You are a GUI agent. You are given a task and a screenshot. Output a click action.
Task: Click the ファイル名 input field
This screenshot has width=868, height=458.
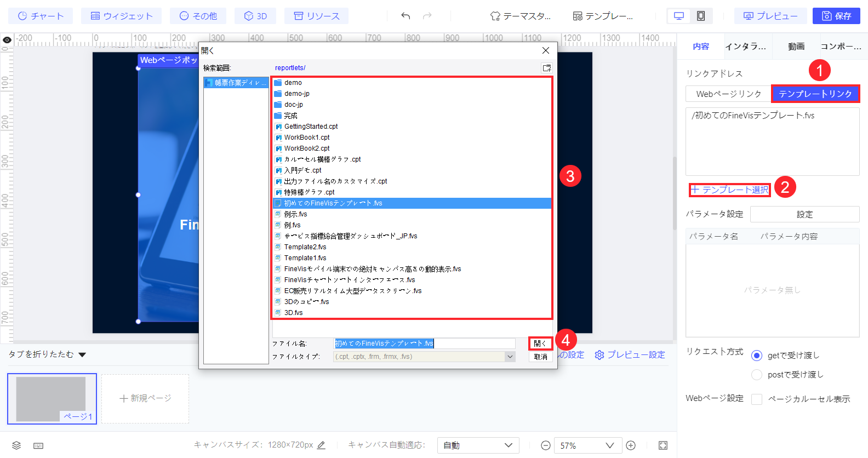(x=425, y=343)
